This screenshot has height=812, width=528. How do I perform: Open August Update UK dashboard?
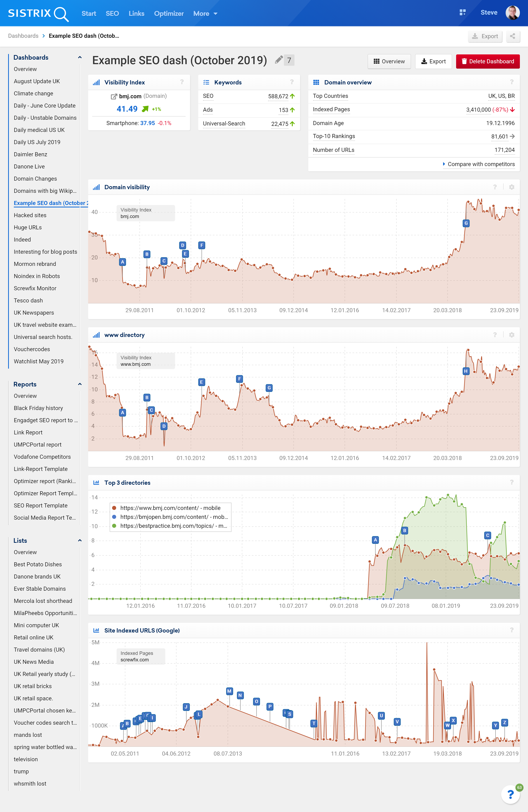37,81
